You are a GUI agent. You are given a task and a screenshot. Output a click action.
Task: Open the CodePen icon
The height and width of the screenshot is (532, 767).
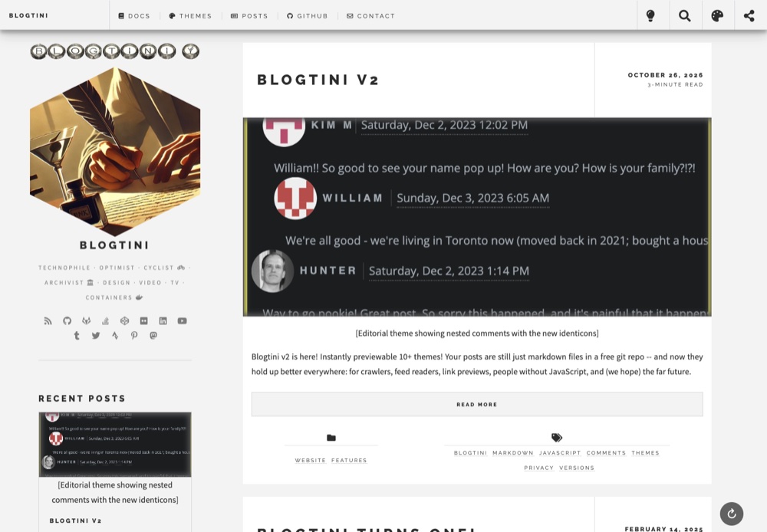pos(124,320)
